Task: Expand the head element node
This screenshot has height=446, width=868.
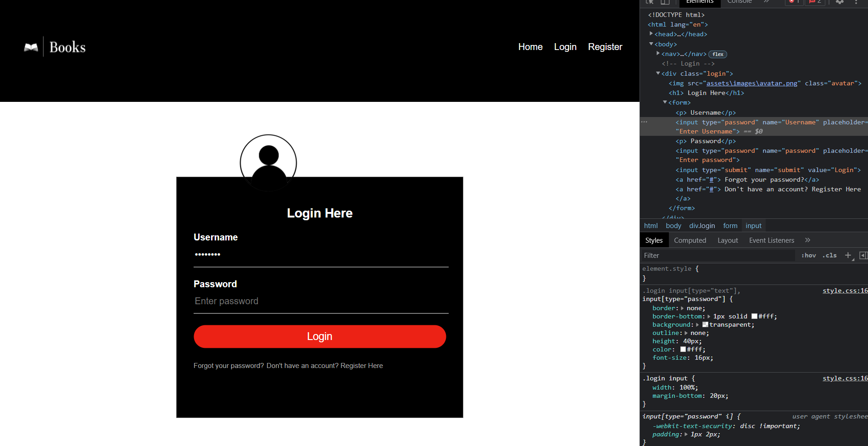Action: coord(651,34)
